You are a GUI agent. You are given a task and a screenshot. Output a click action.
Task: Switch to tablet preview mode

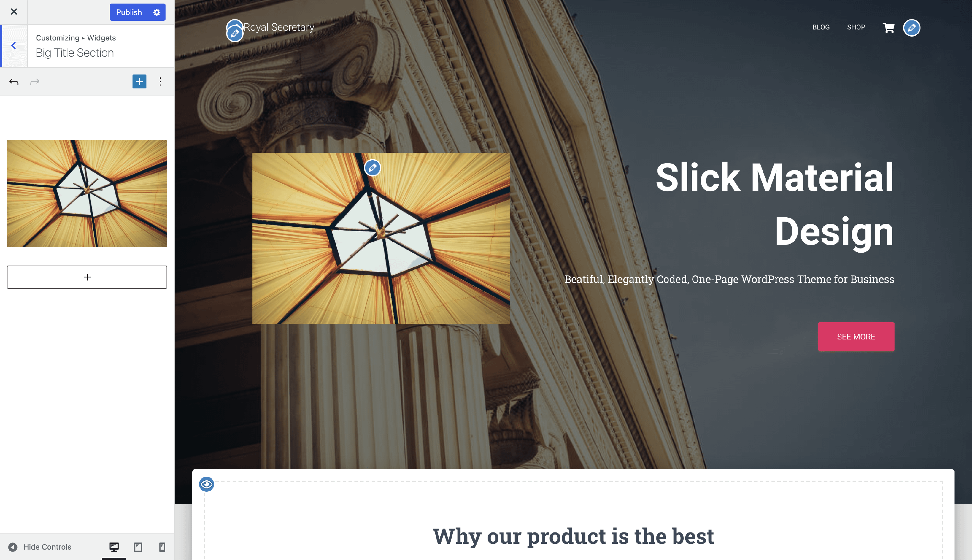pos(138,547)
